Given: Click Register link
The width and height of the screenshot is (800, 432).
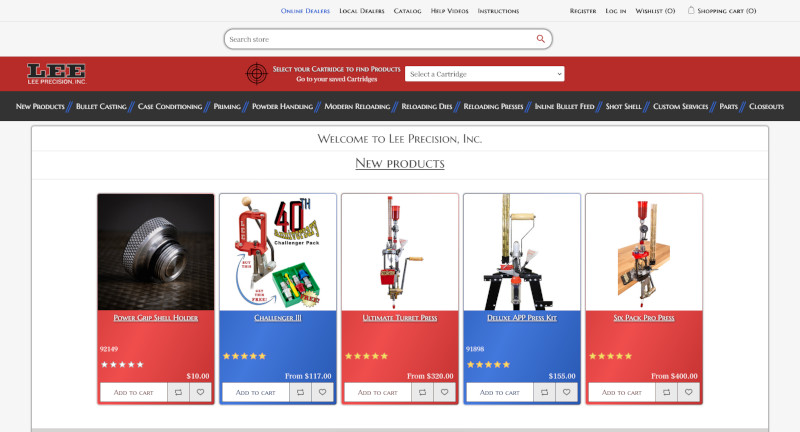Looking at the screenshot, I should pyautogui.click(x=583, y=11).
